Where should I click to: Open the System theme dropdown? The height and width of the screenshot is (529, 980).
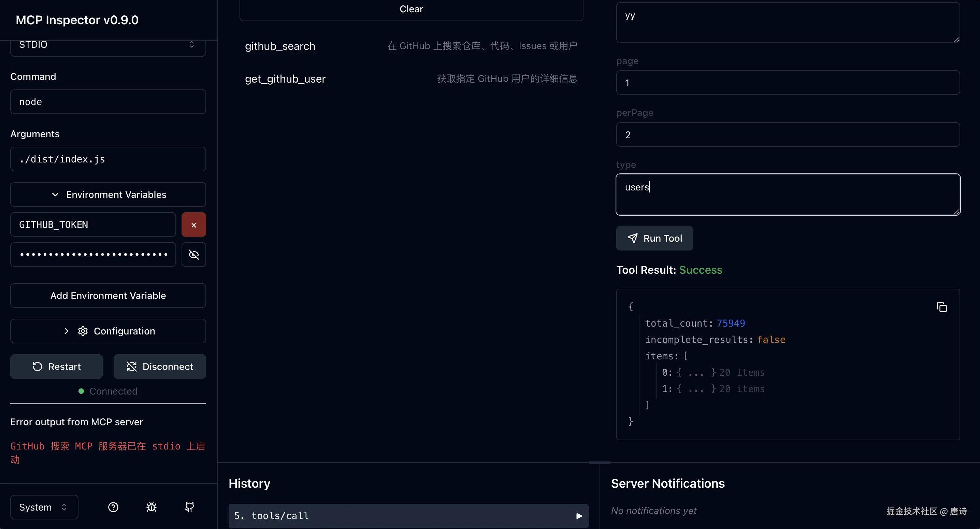[x=44, y=507]
